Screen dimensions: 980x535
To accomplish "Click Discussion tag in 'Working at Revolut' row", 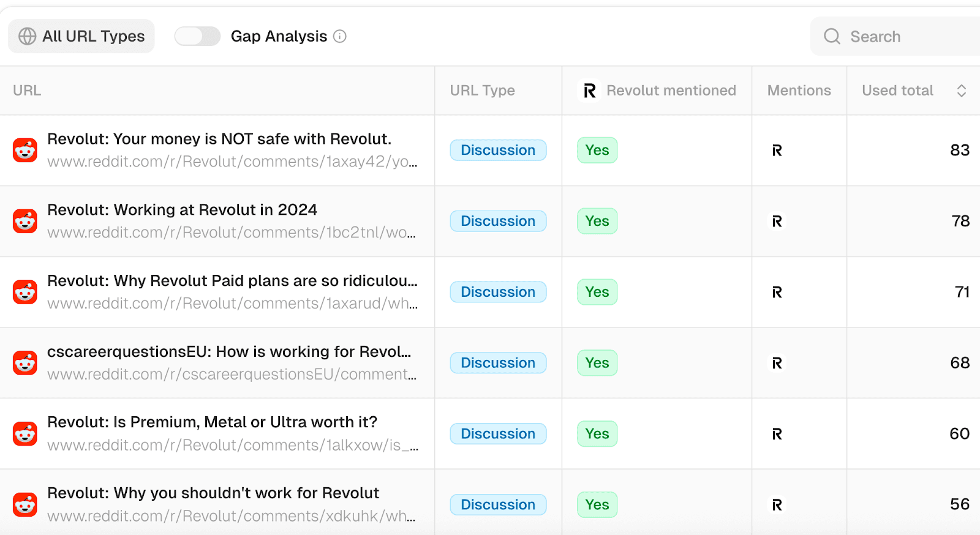I will [498, 221].
